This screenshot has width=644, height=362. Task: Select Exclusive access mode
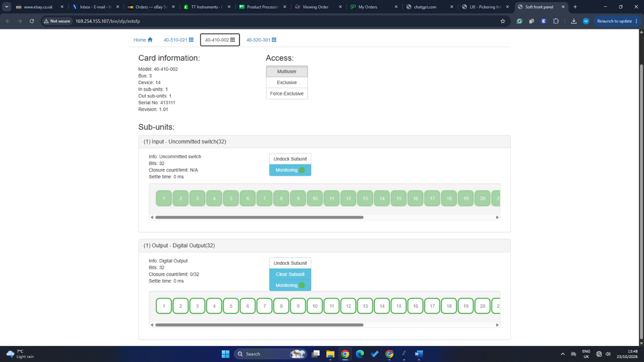287,83
